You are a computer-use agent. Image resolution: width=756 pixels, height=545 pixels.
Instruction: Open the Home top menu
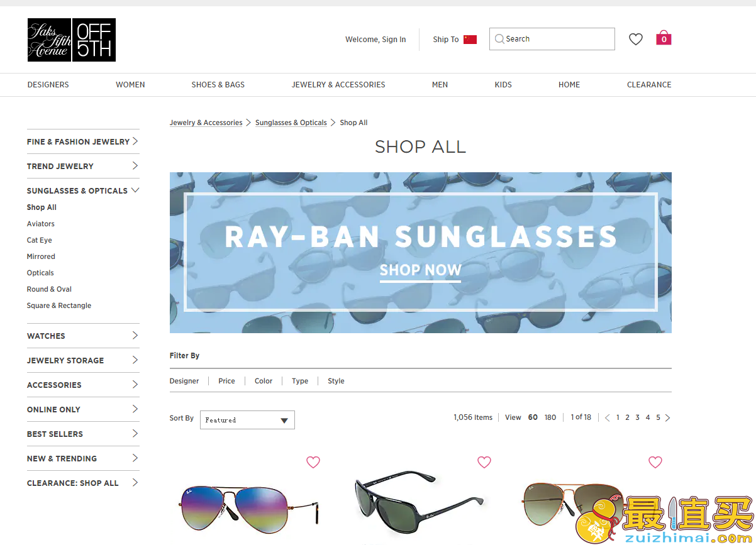(569, 85)
